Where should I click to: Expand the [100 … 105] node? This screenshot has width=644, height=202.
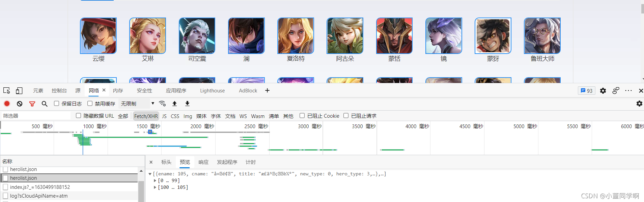click(x=155, y=187)
